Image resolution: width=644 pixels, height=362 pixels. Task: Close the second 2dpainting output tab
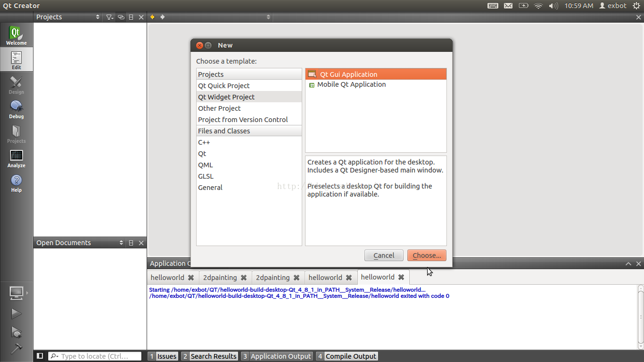point(297,278)
